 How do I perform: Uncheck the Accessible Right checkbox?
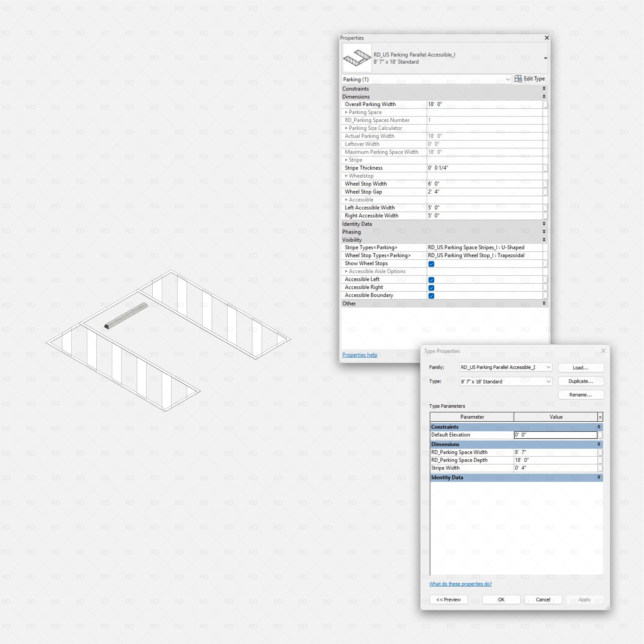(x=431, y=288)
